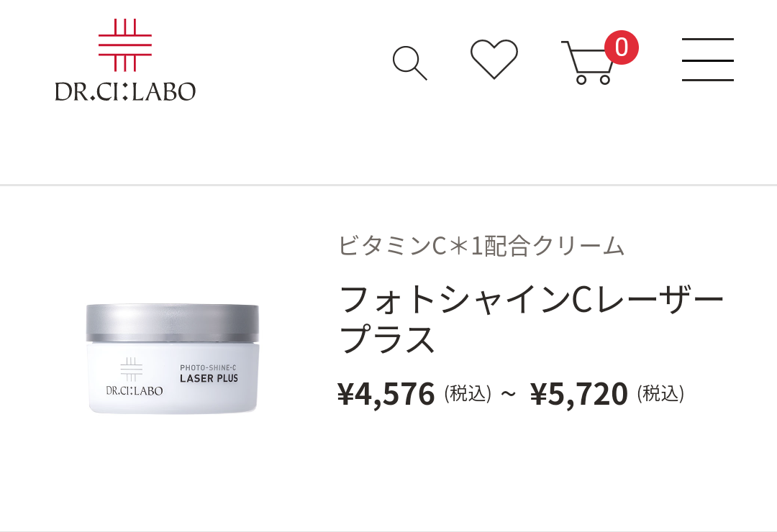The image size is (777, 532).
Task: Open product title フォトシャインCレーザー
Action: (532, 299)
